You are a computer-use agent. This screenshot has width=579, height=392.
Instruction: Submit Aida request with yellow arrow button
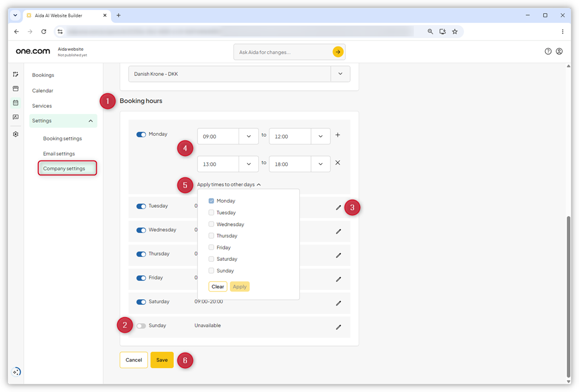pyautogui.click(x=338, y=52)
